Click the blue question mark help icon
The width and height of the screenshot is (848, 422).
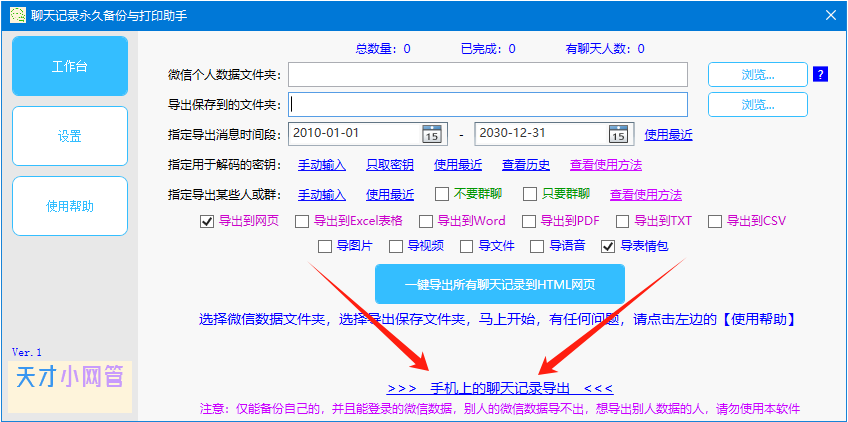click(820, 75)
